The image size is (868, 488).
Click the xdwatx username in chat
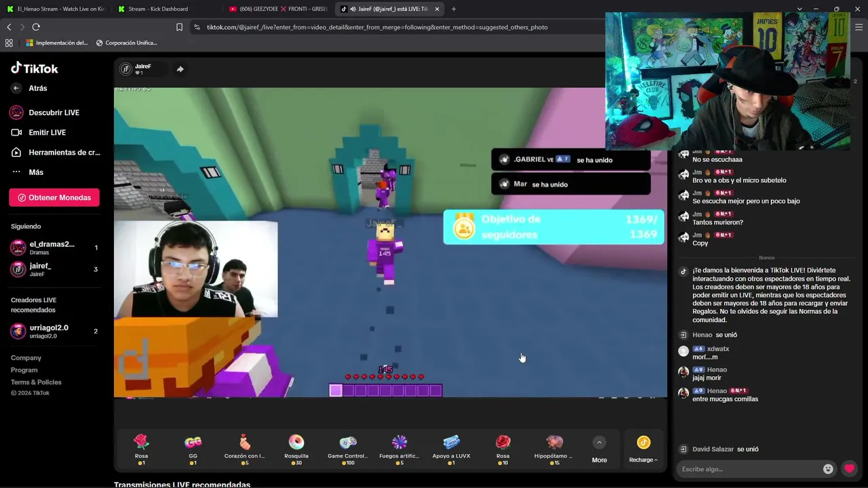[718, 349]
